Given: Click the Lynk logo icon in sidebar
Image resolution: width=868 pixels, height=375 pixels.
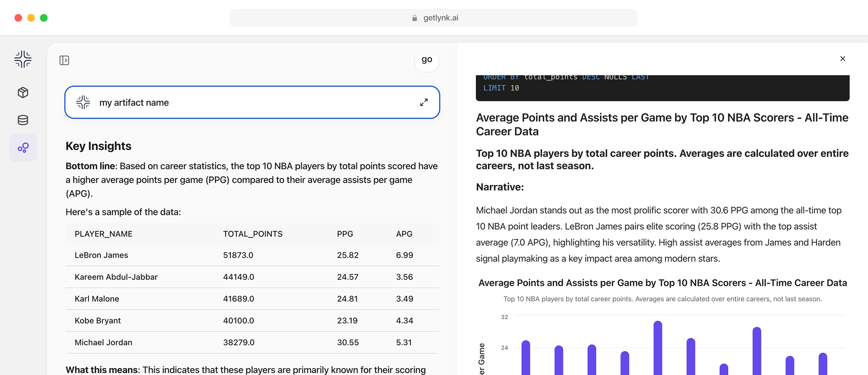Looking at the screenshot, I should [23, 59].
